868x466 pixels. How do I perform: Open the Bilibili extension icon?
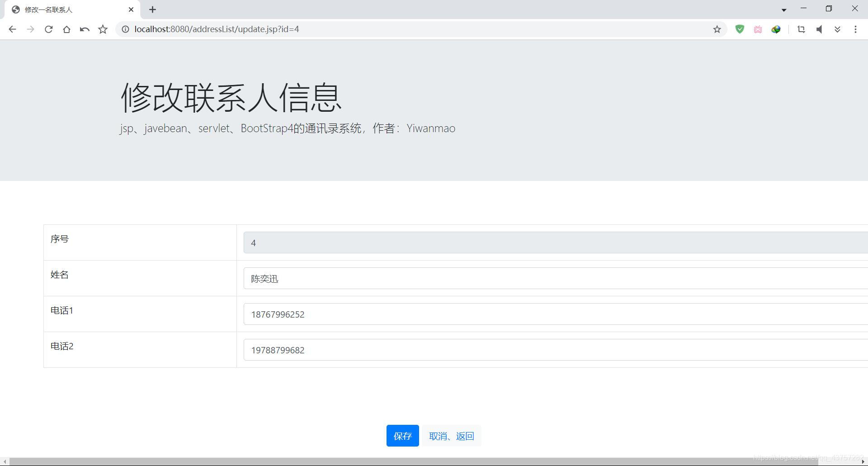tap(758, 29)
